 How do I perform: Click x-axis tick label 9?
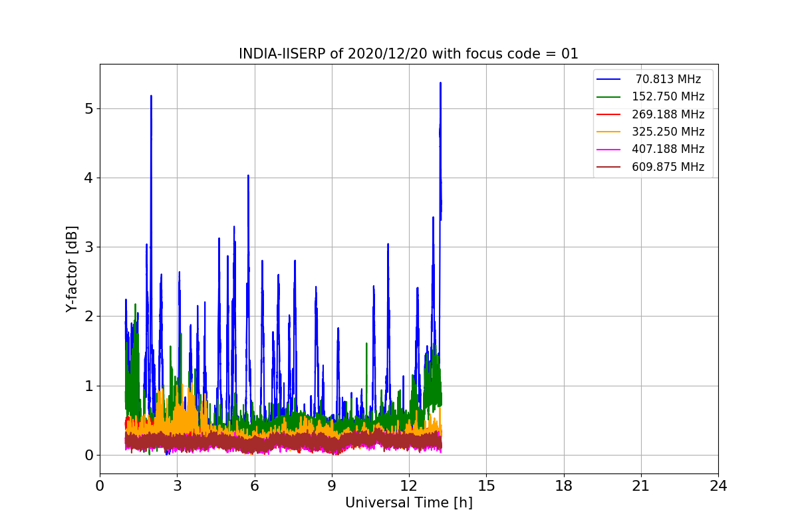(x=332, y=486)
